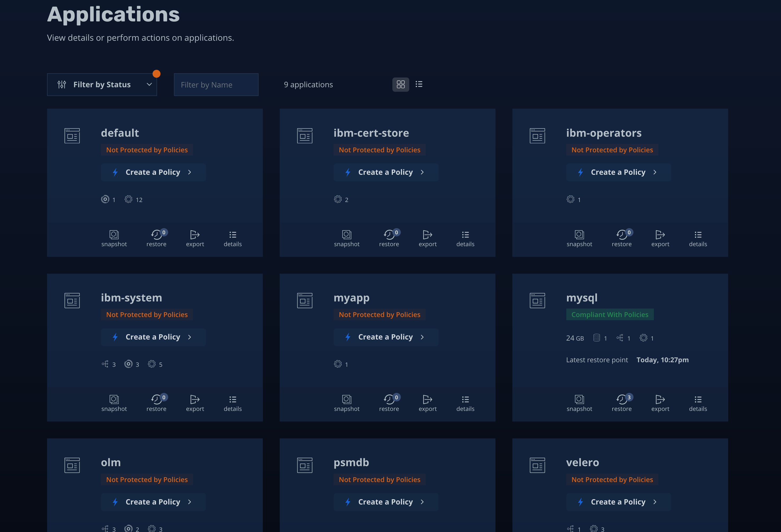Switch to grid view layout
Viewport: 781px width, 532px height.
[x=401, y=84]
